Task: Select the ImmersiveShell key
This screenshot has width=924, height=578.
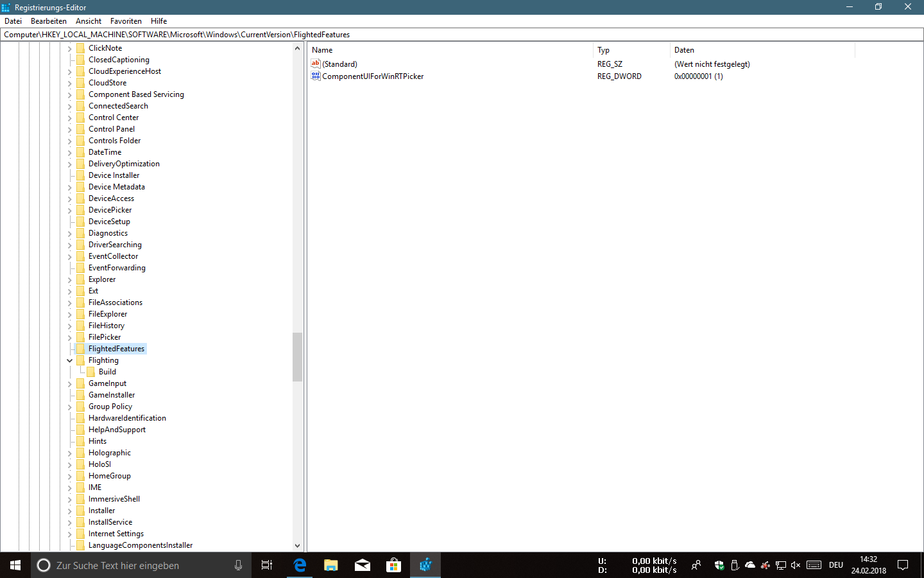Action: pos(114,499)
